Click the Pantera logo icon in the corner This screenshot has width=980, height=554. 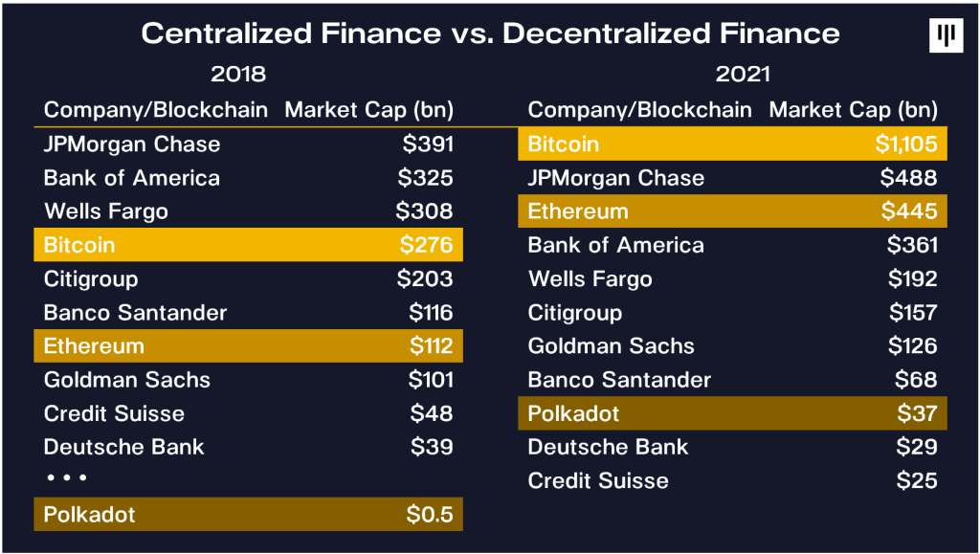point(946,34)
